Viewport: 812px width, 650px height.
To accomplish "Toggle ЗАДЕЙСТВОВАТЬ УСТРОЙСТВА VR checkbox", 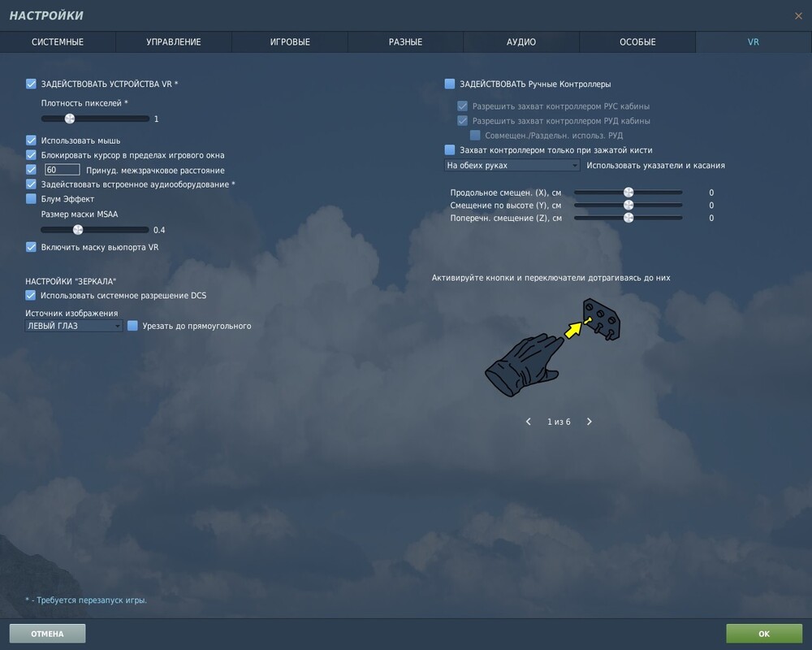I will point(31,84).
